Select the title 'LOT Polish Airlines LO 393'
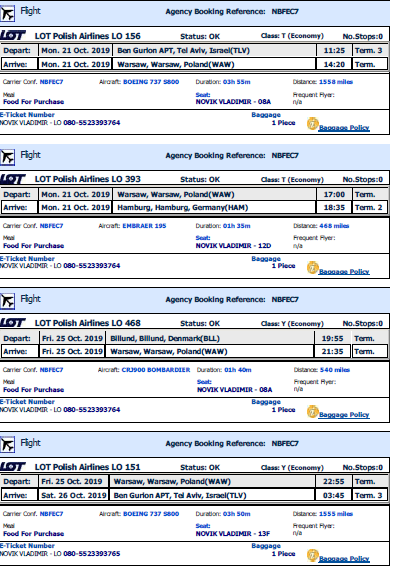The width and height of the screenshot is (393, 570). (x=88, y=179)
